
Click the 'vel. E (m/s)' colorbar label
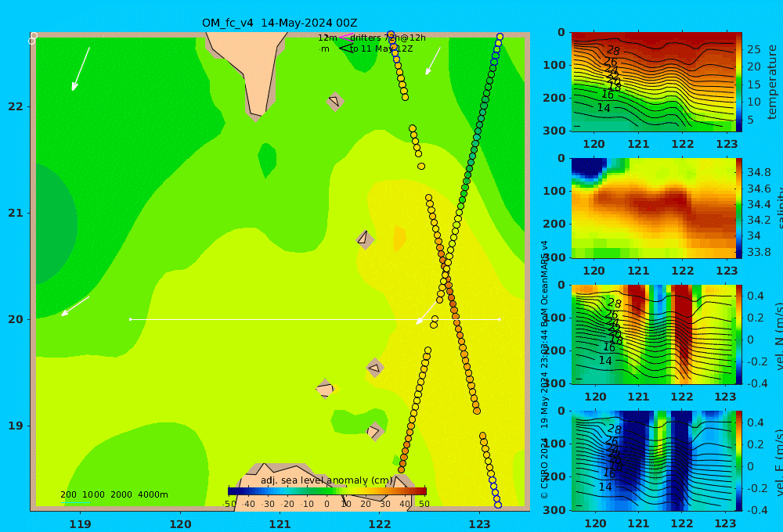(778, 462)
